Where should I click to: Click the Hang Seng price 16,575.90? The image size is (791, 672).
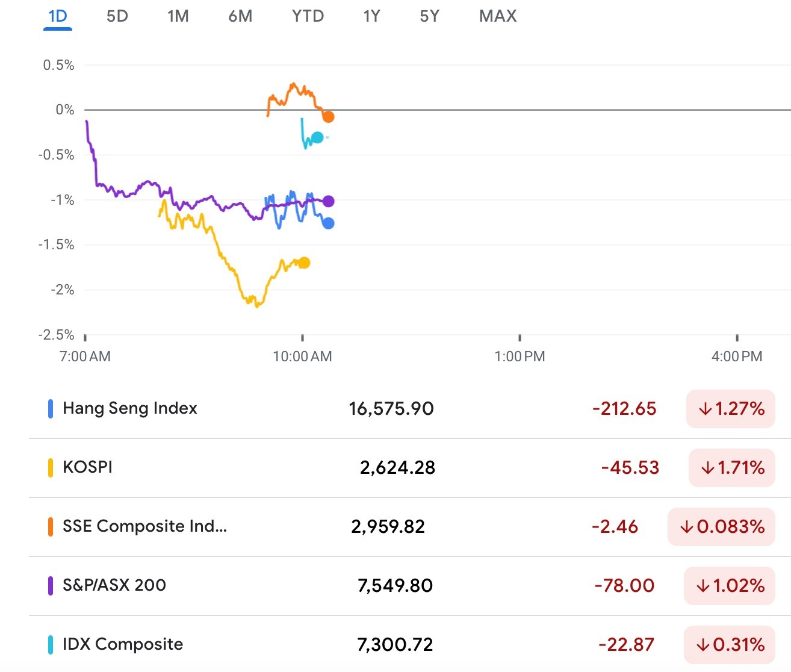[391, 409]
